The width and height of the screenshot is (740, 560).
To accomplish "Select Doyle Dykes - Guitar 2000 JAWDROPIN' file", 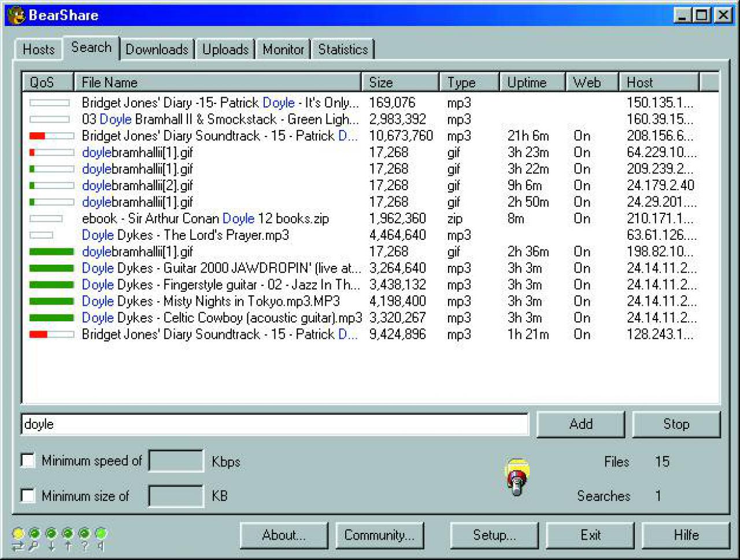I will click(x=221, y=268).
